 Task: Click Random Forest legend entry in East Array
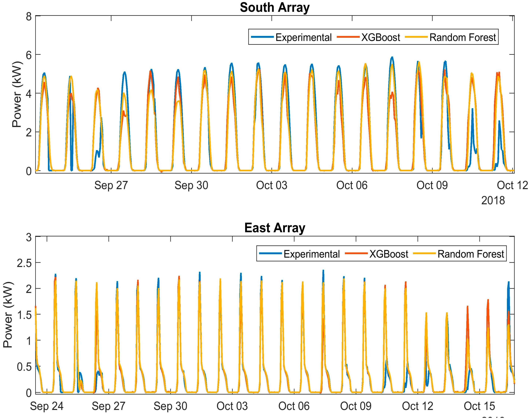[x=471, y=254]
